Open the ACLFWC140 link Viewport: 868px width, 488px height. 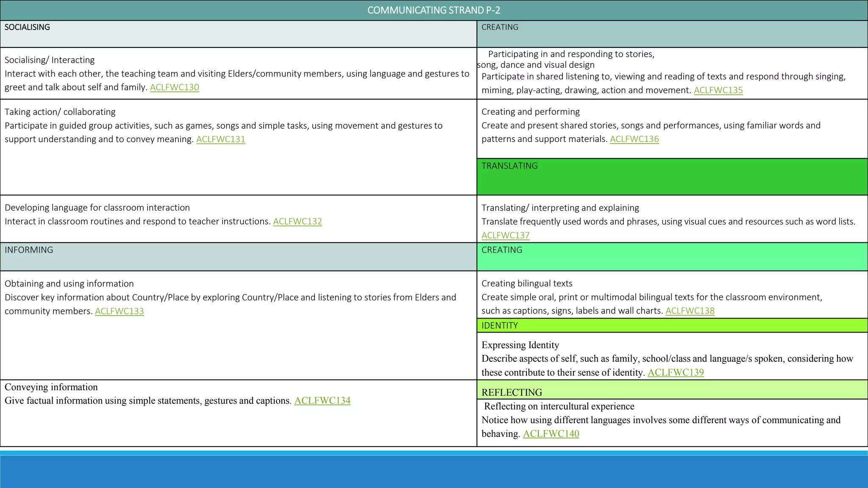551,434
